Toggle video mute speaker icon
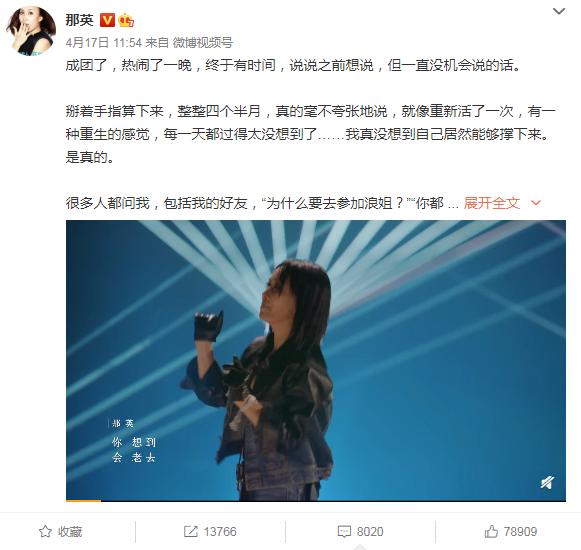Viewport: 581px width, 550px height. (x=547, y=482)
